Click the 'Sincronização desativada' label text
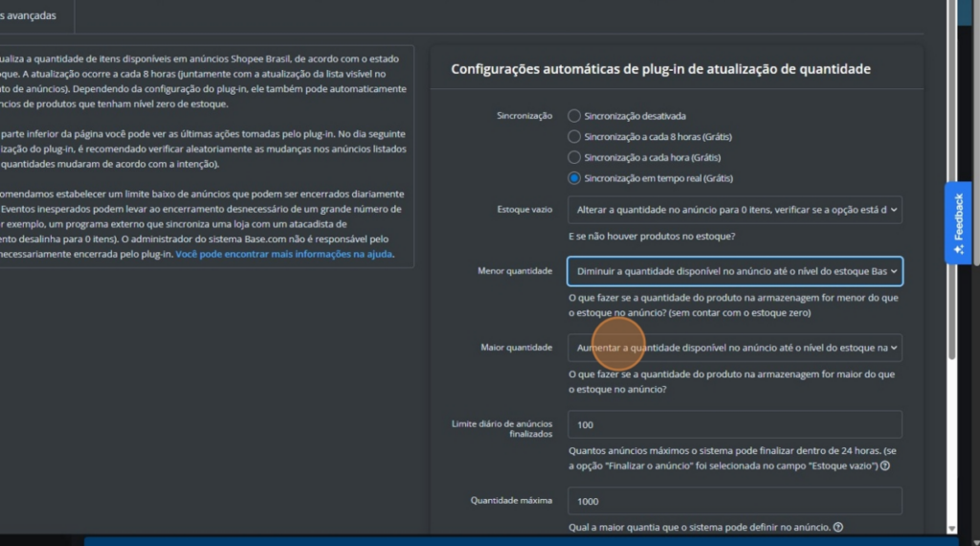 coord(635,116)
